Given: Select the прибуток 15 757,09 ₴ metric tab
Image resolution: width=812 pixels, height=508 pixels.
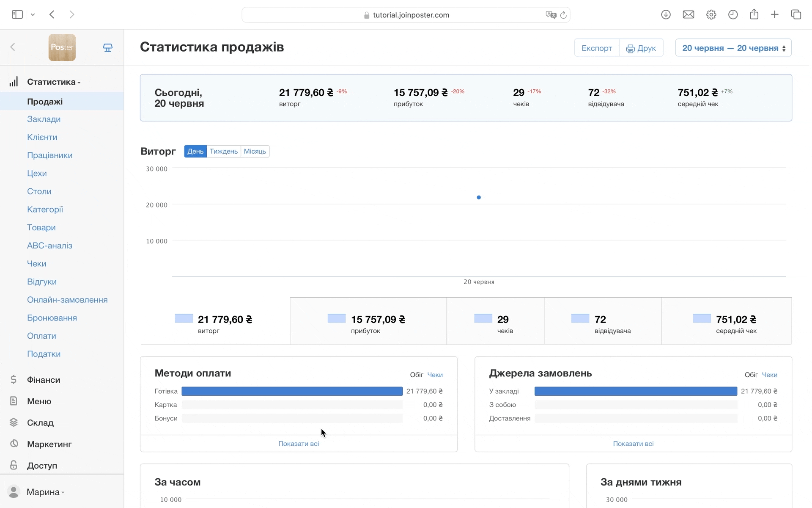Looking at the screenshot, I should (x=368, y=321).
